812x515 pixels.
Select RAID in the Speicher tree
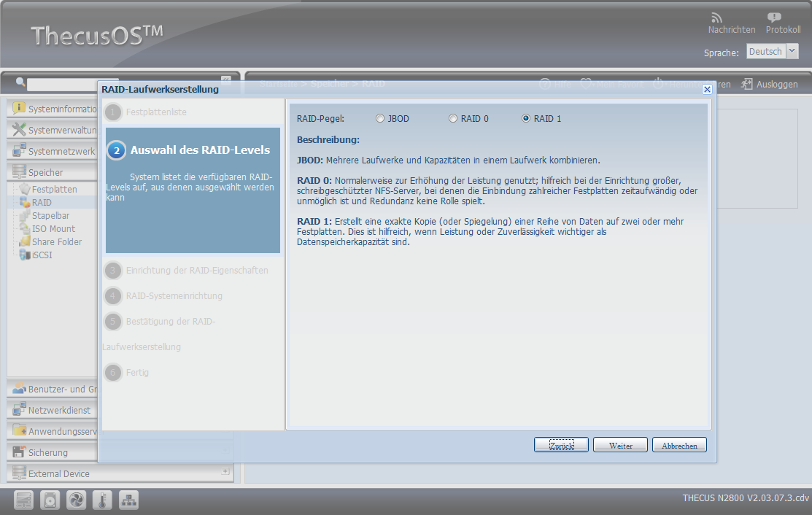(42, 202)
